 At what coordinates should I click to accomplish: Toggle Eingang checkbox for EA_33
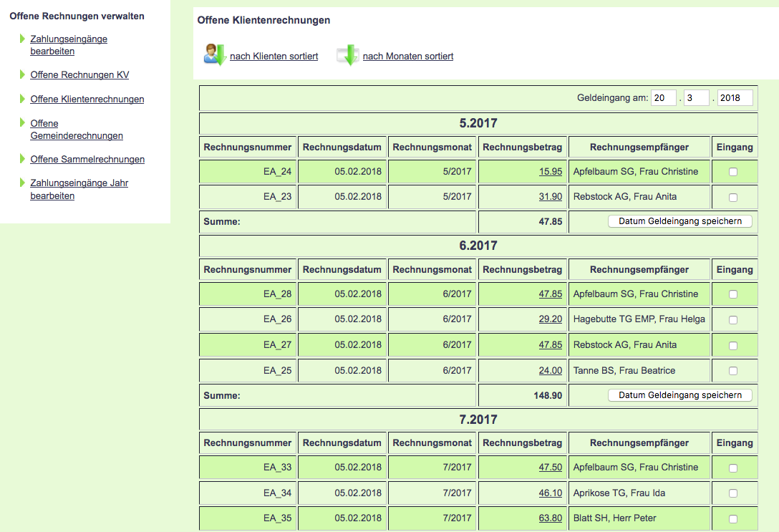click(732, 468)
